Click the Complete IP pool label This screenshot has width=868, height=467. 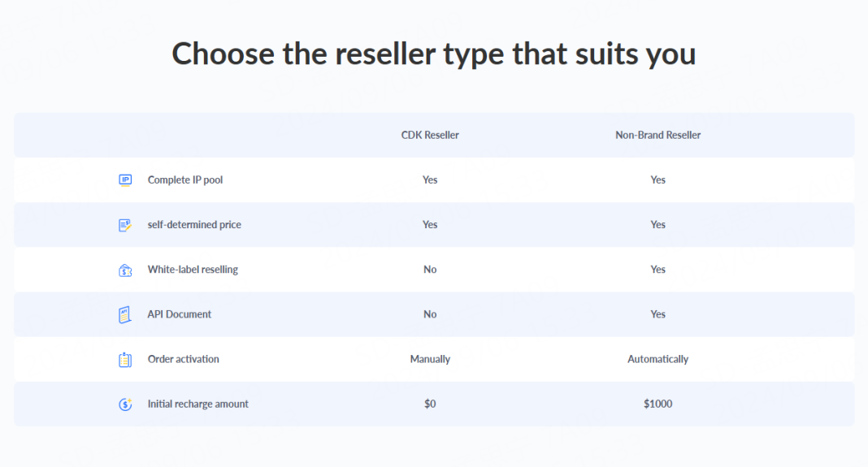coord(185,180)
